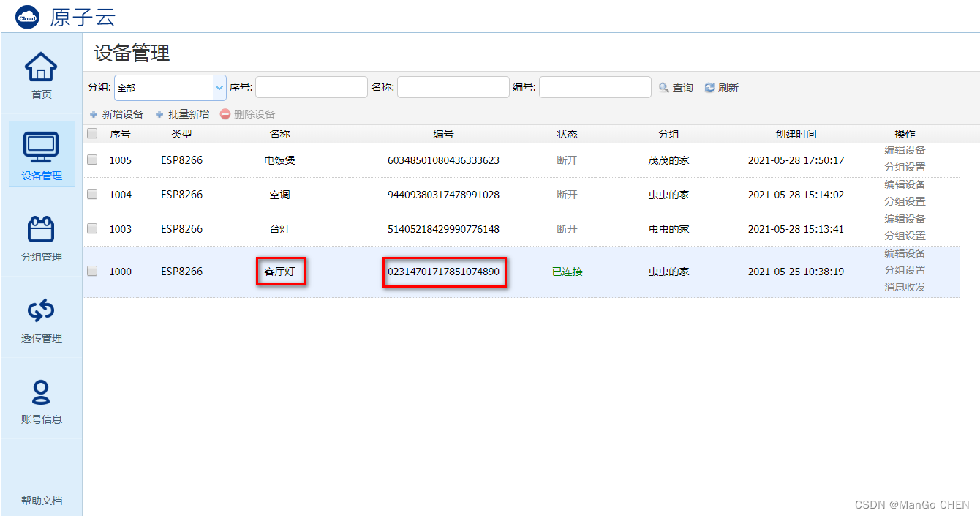This screenshot has height=516, width=980.
Task: Open 消息收发 for the 客厅灯 device
Action: (x=905, y=287)
